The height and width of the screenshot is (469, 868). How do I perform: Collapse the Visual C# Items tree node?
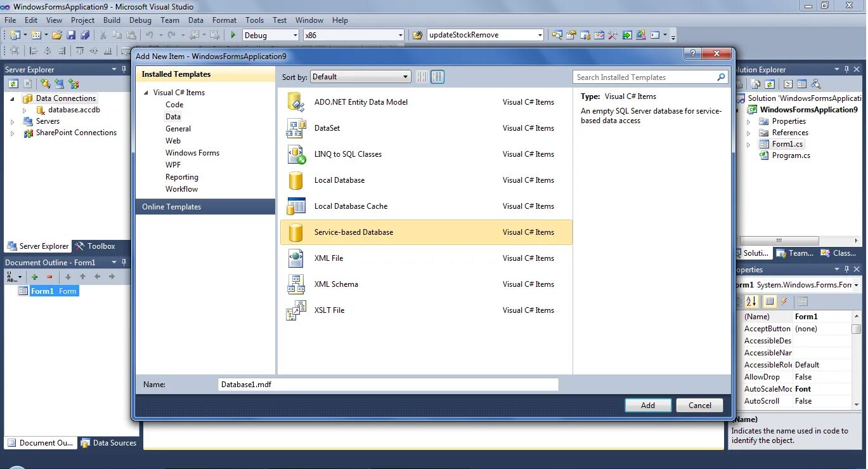146,93
